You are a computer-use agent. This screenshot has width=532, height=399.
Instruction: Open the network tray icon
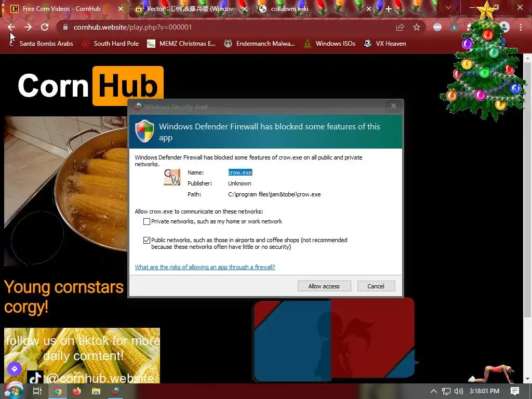pyautogui.click(x=446, y=391)
